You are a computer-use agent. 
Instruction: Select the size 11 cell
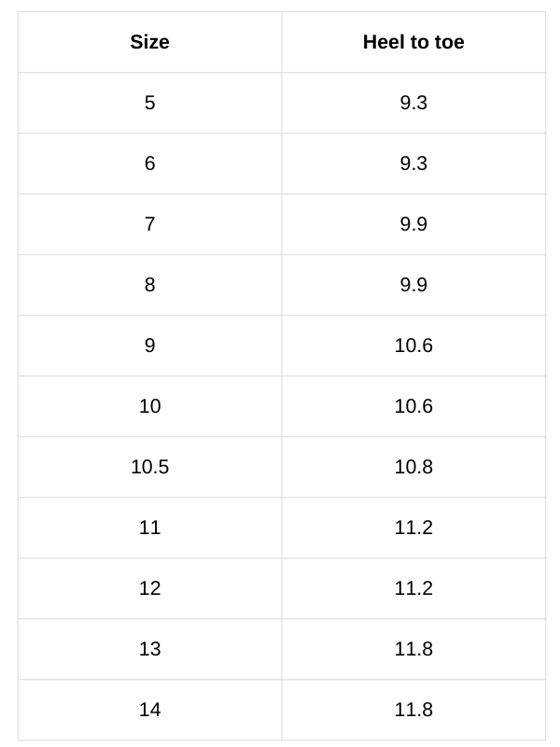pyautogui.click(x=149, y=528)
